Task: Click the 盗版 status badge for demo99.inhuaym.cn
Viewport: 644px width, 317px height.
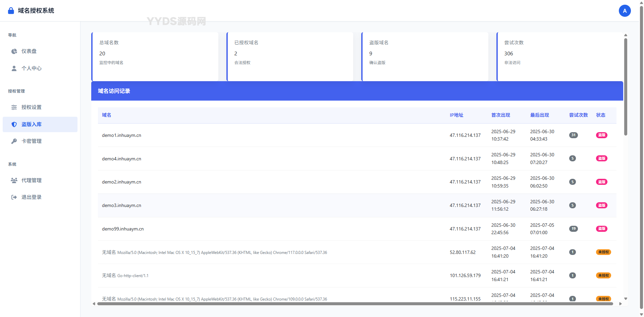Action: (602, 228)
